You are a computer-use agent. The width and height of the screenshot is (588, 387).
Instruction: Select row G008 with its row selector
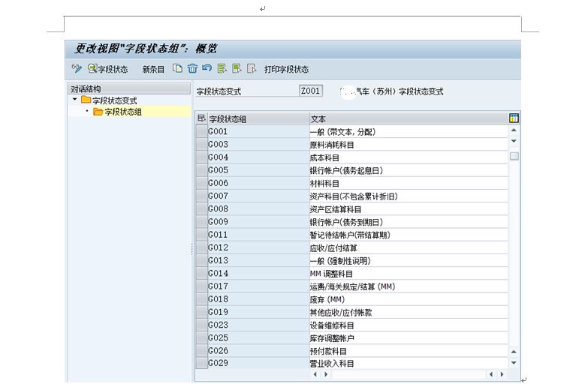tap(202, 209)
